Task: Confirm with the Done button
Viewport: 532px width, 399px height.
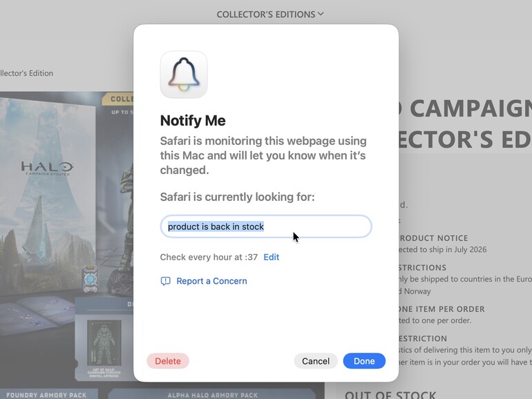Action: click(364, 361)
